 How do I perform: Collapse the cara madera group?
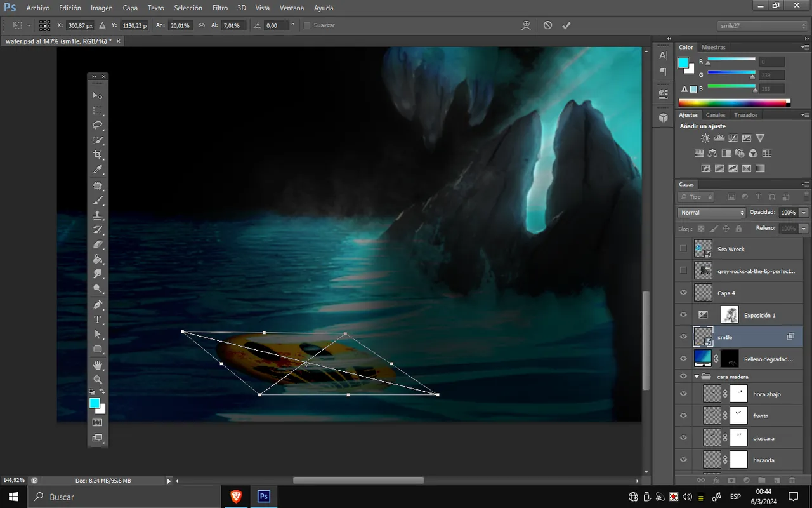click(697, 377)
